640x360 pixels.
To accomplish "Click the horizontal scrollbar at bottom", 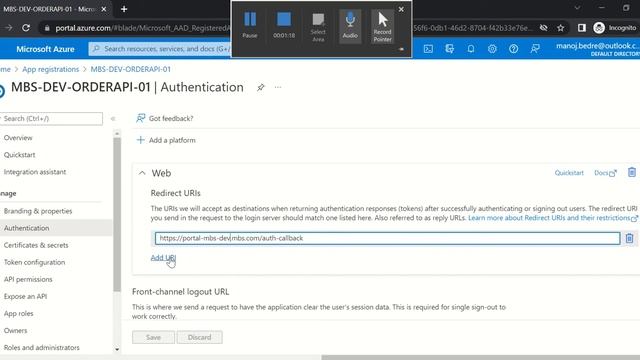I will (x=480, y=358).
